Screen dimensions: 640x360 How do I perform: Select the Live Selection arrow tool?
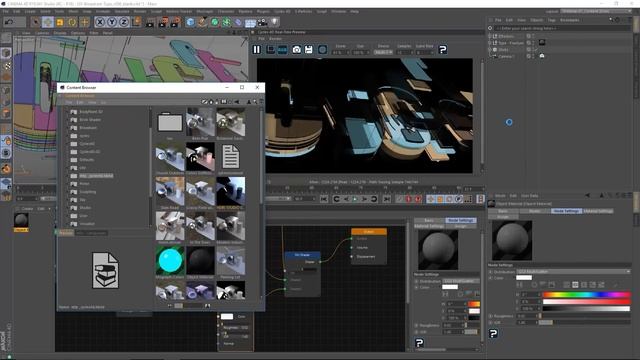(36, 22)
